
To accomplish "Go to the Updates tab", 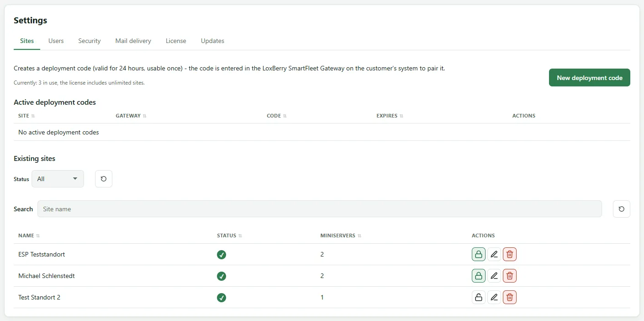I will [x=212, y=41].
